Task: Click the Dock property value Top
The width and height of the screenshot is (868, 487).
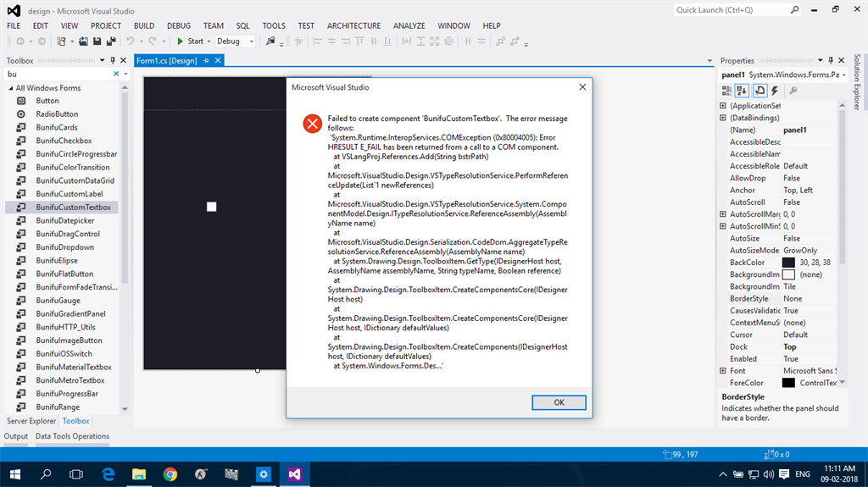Action: point(789,347)
